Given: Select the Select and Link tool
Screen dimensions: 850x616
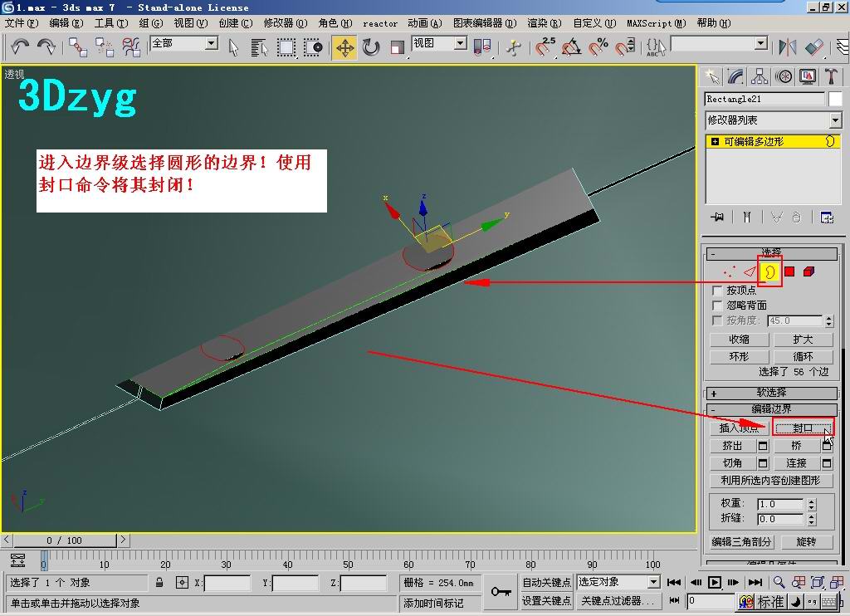Looking at the screenshot, I should pos(78,47).
